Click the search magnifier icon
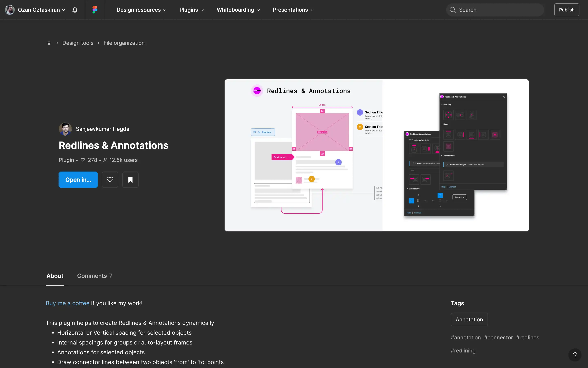Image resolution: width=588 pixels, height=368 pixels. 452,10
